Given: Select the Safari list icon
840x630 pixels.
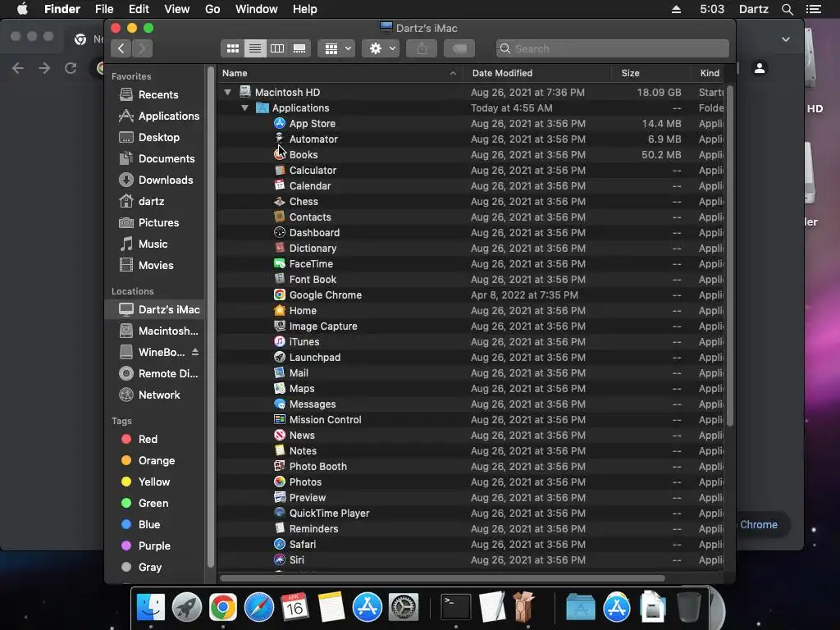Looking at the screenshot, I should [x=279, y=545].
